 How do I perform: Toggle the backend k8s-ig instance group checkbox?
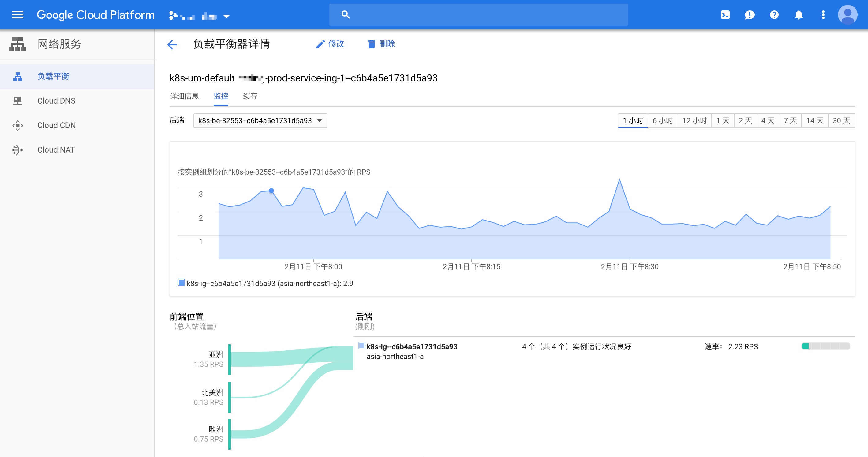click(361, 346)
